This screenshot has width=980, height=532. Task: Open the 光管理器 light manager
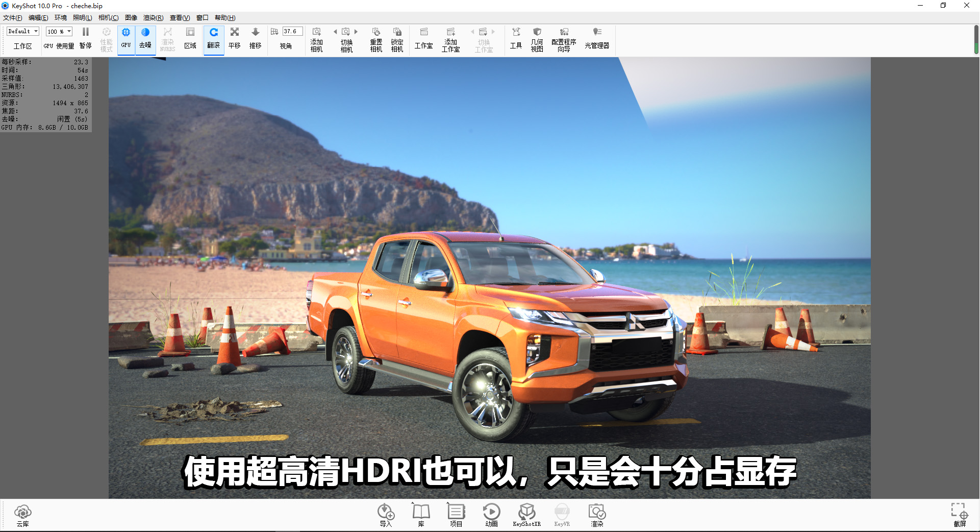pos(596,38)
